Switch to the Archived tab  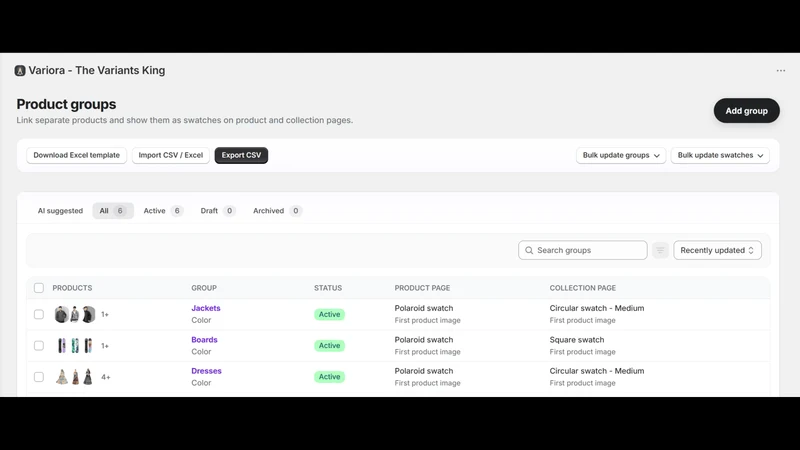click(277, 211)
